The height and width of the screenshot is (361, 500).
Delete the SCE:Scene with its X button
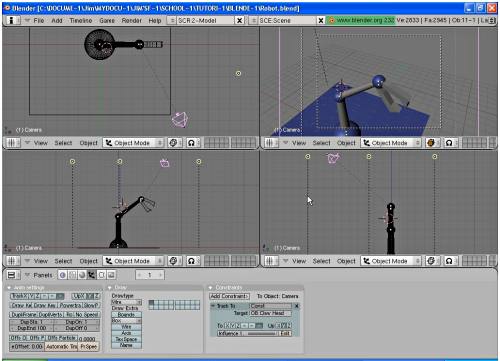point(321,21)
